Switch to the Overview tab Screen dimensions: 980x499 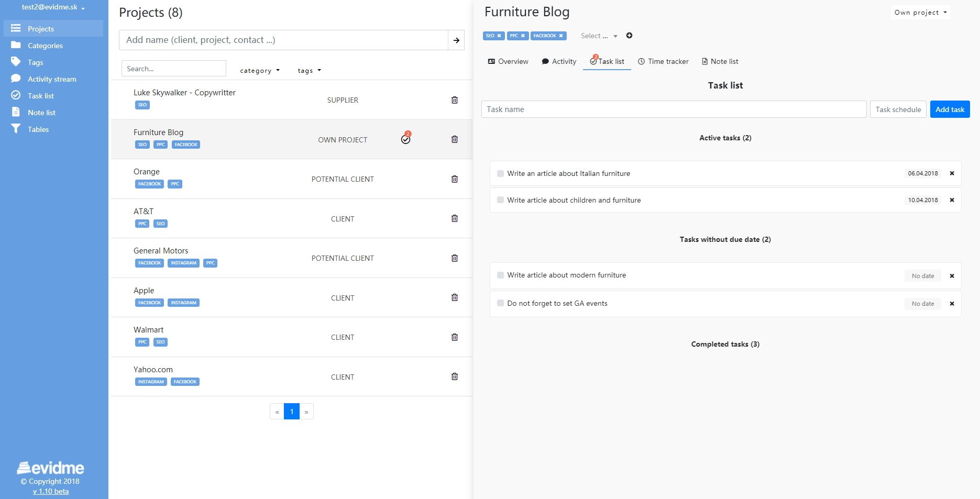point(508,61)
